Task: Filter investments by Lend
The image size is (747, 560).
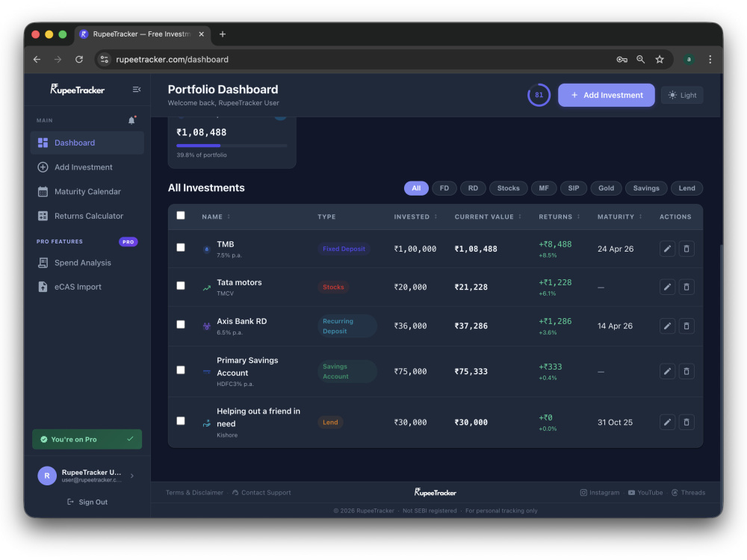Action: pyautogui.click(x=686, y=189)
